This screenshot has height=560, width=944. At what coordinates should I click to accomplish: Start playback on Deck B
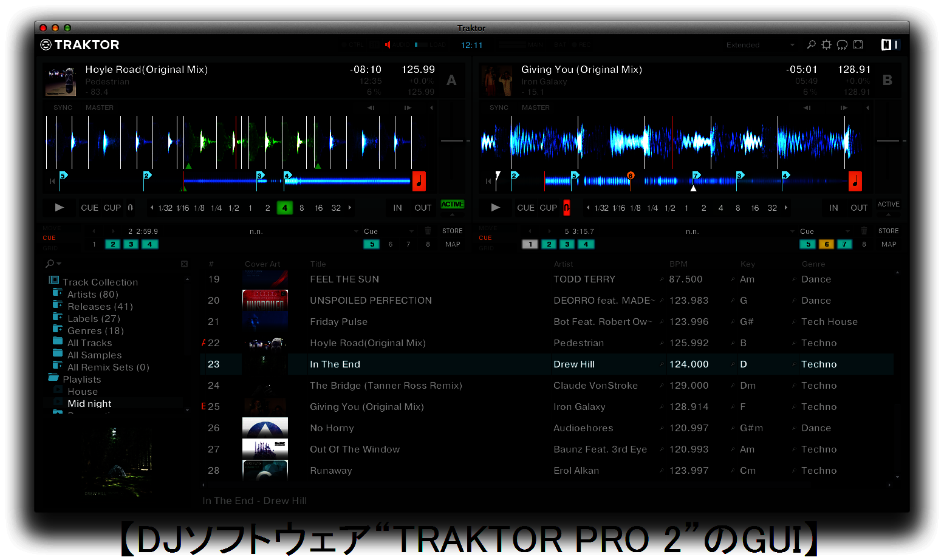(495, 208)
